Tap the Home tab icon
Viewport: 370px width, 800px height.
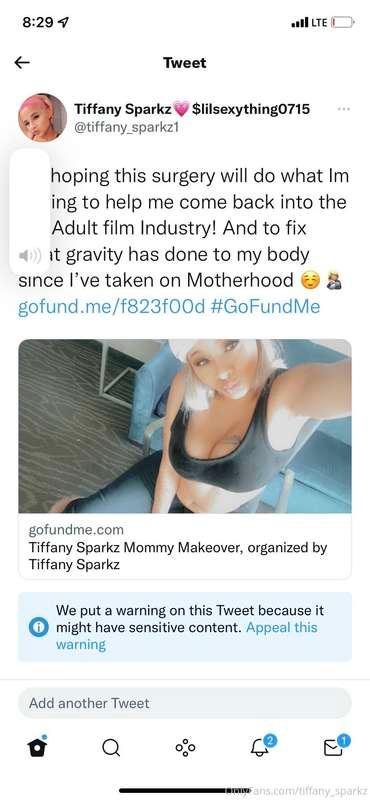point(37,747)
